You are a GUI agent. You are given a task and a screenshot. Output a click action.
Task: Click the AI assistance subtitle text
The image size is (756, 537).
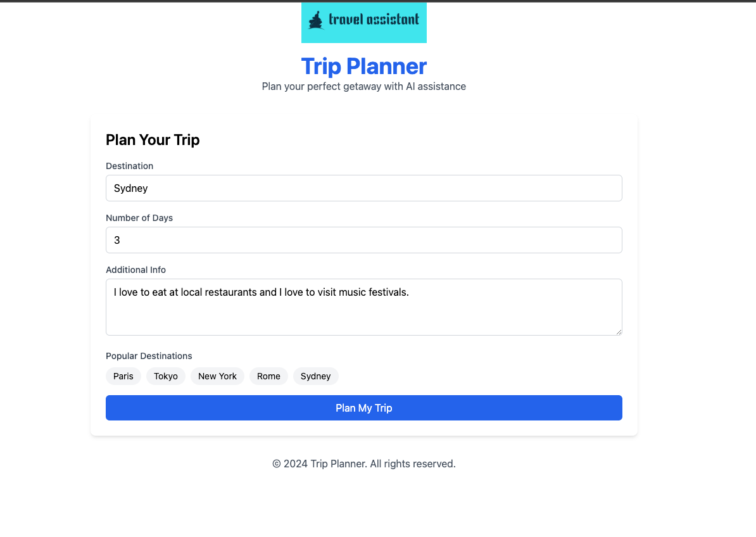point(364,86)
